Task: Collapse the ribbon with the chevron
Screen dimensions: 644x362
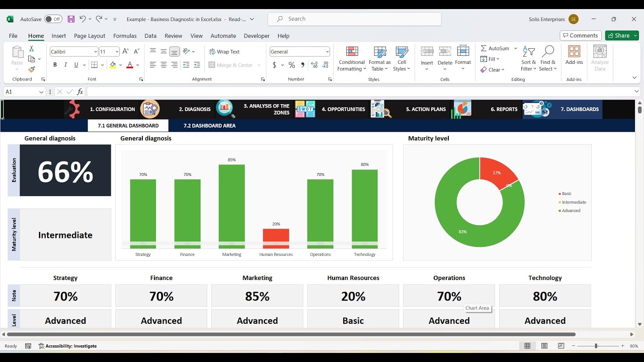Action: pos(634,78)
